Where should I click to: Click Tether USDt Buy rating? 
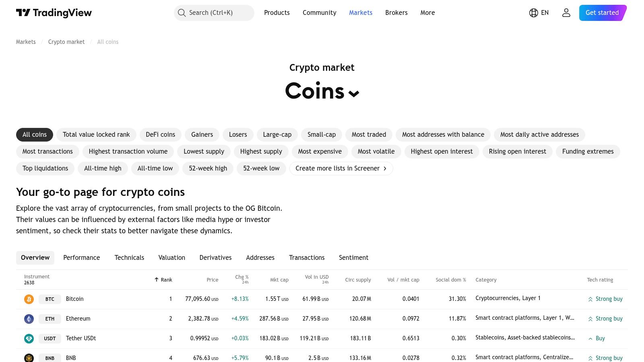click(597, 339)
